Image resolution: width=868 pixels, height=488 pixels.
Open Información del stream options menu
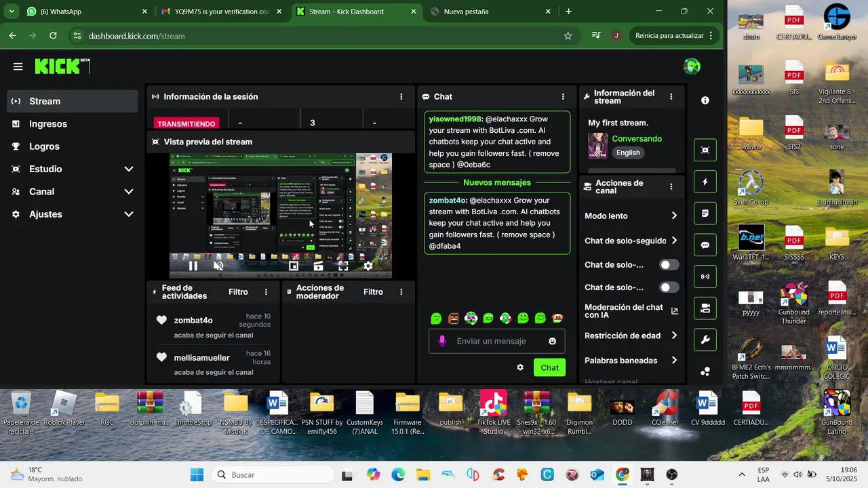click(671, 97)
